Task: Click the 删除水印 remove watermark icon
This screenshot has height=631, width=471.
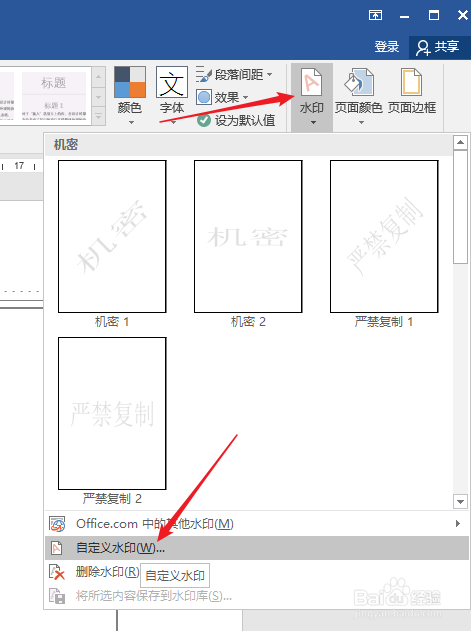Action: (x=57, y=572)
